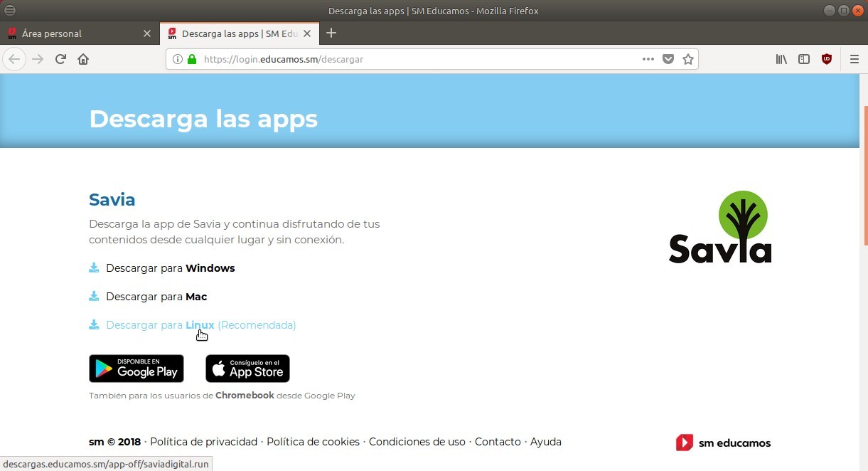Screen dimensions: 868x471
Task: Click the Savia section heading
Action: [x=112, y=199]
